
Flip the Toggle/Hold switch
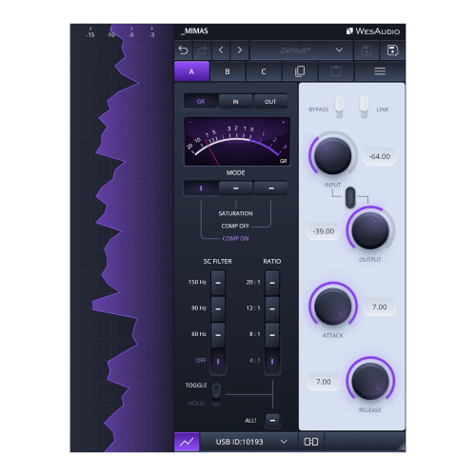pyautogui.click(x=216, y=394)
